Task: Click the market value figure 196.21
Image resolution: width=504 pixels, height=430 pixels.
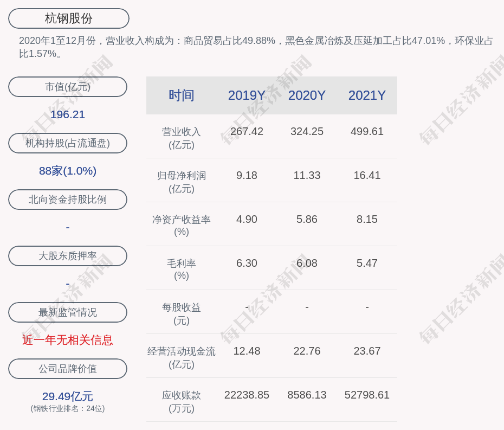Action: [68, 114]
